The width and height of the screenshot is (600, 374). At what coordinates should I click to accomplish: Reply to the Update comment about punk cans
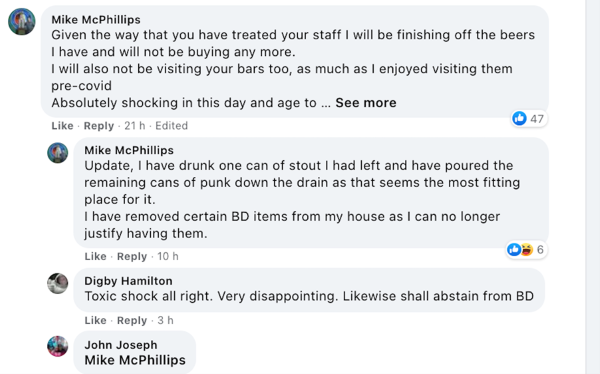[x=132, y=256]
